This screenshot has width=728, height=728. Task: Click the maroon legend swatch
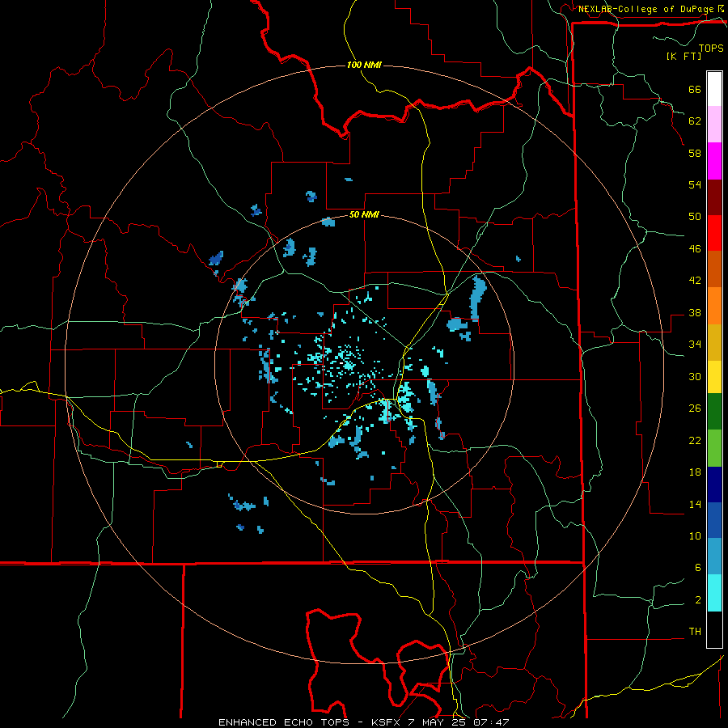pyautogui.click(x=714, y=197)
